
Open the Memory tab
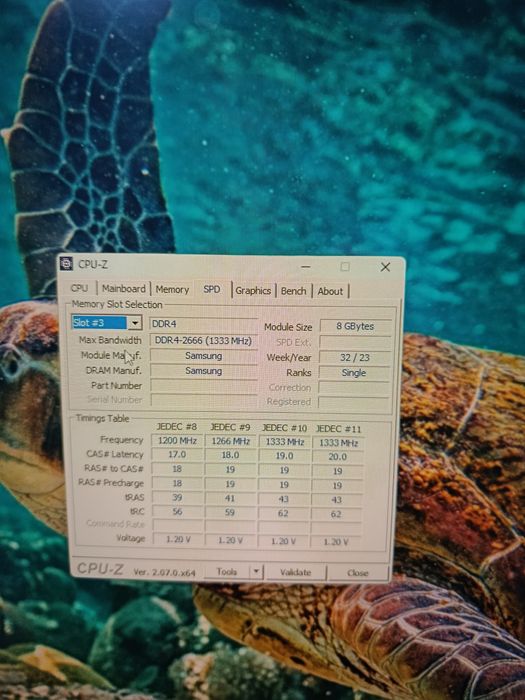(x=172, y=290)
